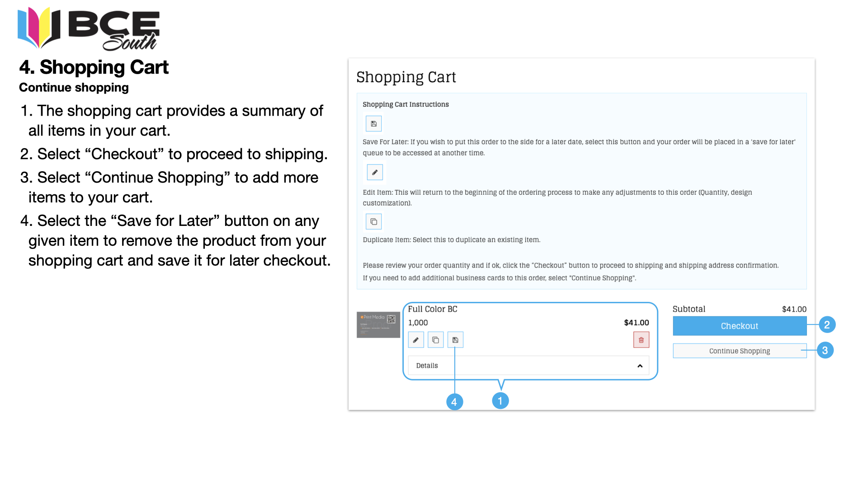Viewport: 868px width, 488px height.
Task: Click the numbered callout marker 3
Action: (825, 350)
